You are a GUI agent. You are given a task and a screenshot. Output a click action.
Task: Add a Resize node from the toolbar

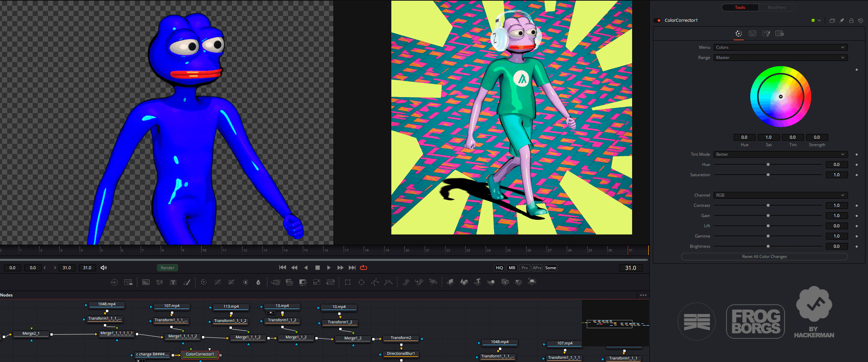(x=317, y=282)
